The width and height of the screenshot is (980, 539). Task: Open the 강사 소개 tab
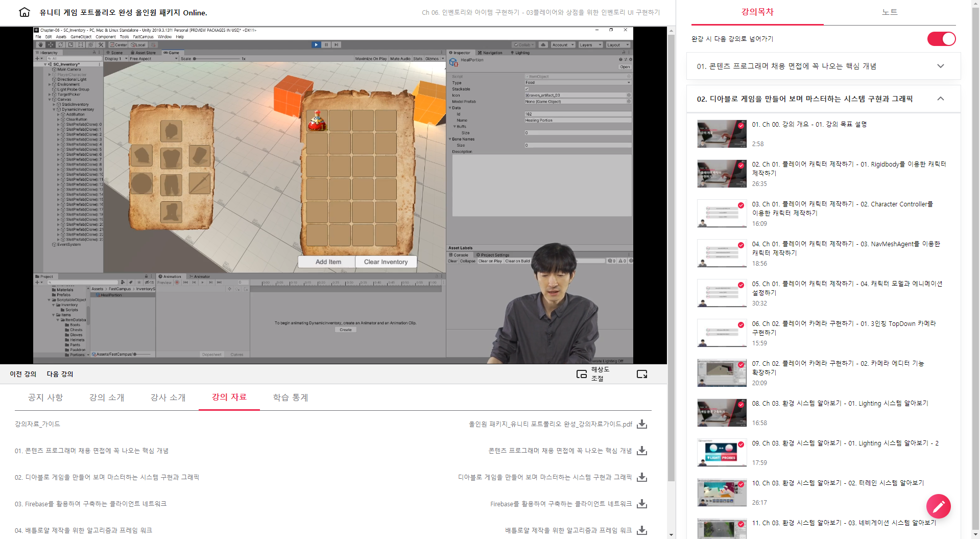[x=168, y=397]
